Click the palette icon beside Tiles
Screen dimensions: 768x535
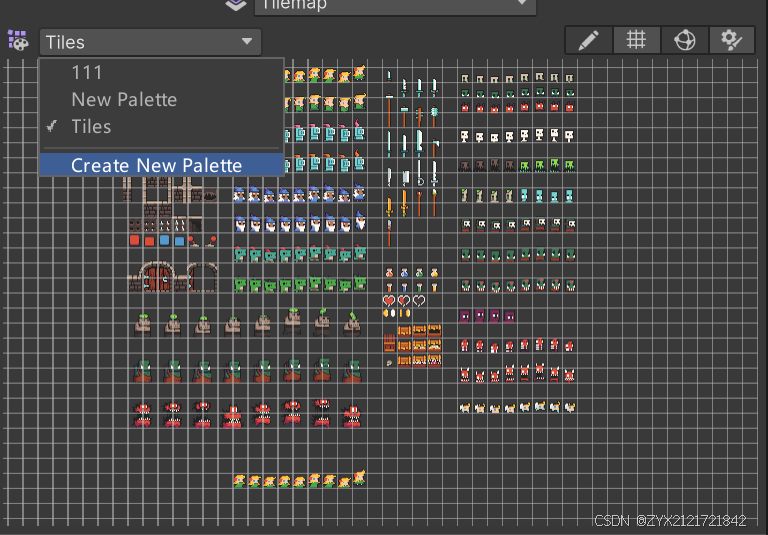point(18,41)
